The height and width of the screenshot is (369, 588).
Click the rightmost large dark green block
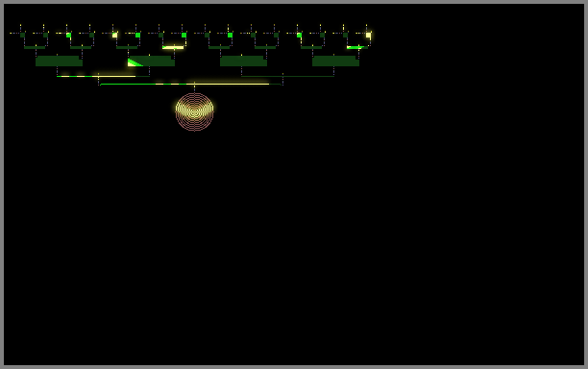click(335, 61)
